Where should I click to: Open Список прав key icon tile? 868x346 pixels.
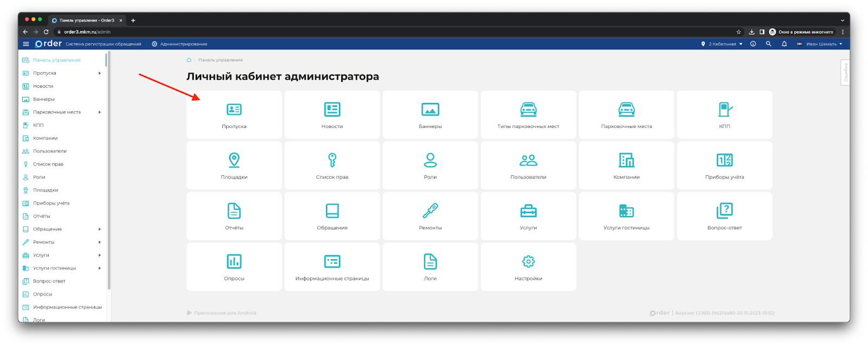(x=332, y=160)
